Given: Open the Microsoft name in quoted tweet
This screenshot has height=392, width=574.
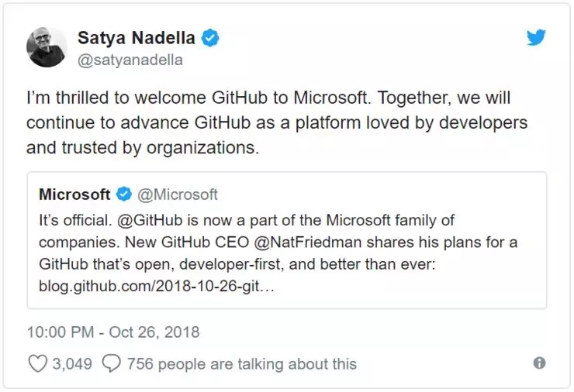Looking at the screenshot, I should click(x=74, y=194).
